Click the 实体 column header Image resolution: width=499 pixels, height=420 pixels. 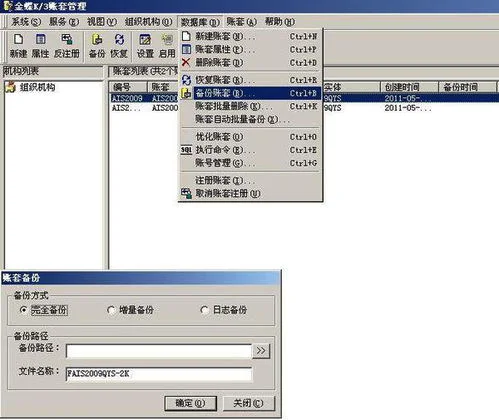click(x=351, y=87)
